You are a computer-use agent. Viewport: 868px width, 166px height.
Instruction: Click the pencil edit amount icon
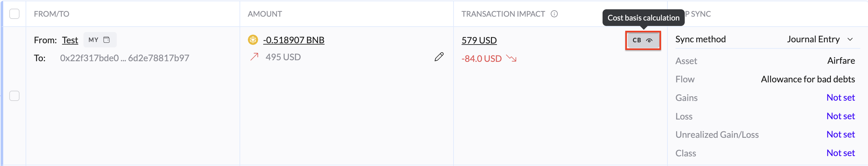(x=439, y=57)
